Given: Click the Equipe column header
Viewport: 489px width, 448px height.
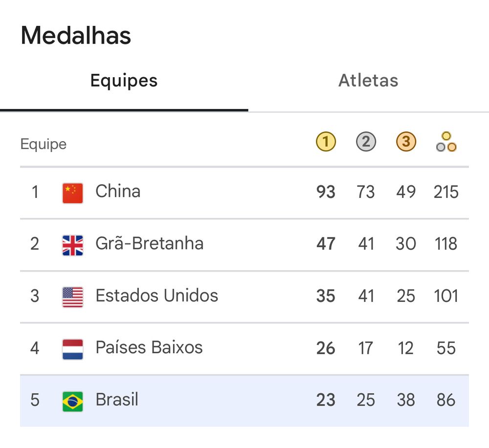Looking at the screenshot, I should click(x=44, y=144).
